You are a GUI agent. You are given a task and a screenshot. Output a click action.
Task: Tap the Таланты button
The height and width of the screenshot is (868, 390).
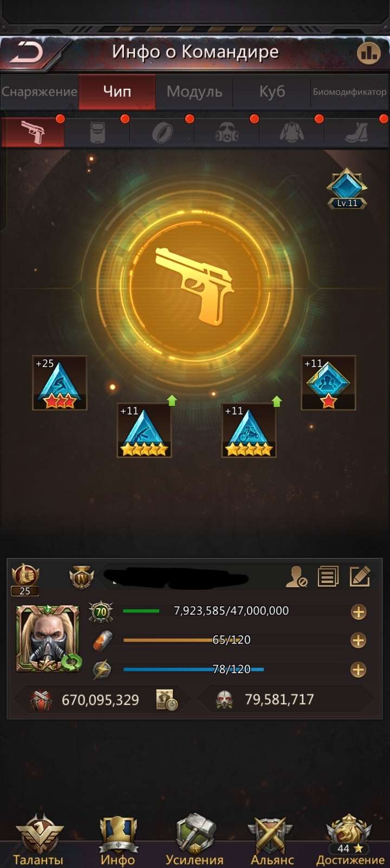click(x=38, y=840)
